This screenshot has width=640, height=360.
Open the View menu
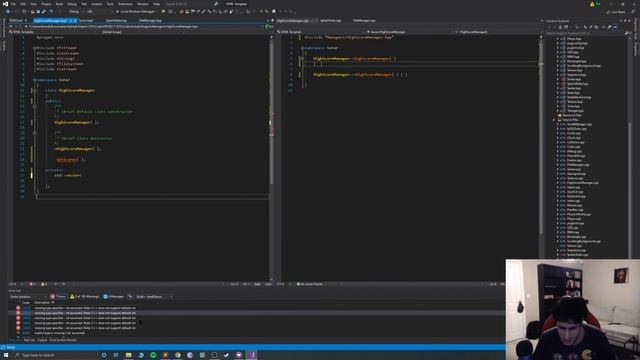click(33, 4)
